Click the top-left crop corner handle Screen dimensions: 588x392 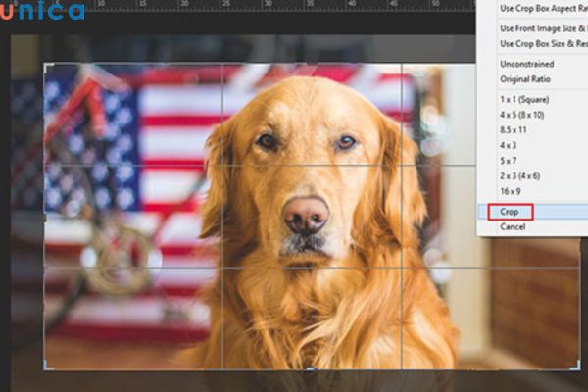48,68
